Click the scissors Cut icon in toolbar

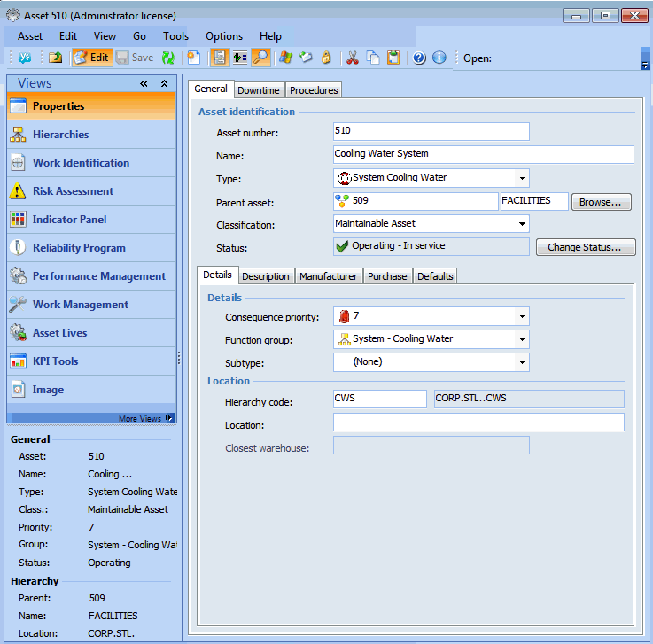click(352, 58)
